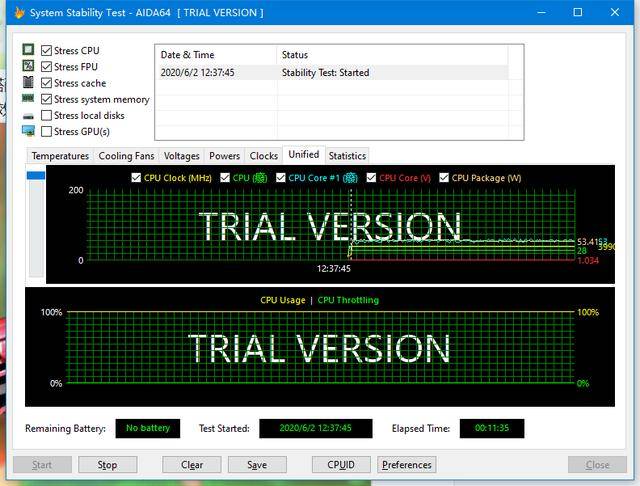Viewport: 640px width, 486px height.
Task: Uncheck the Stress CPU checkbox
Action: click(x=47, y=51)
